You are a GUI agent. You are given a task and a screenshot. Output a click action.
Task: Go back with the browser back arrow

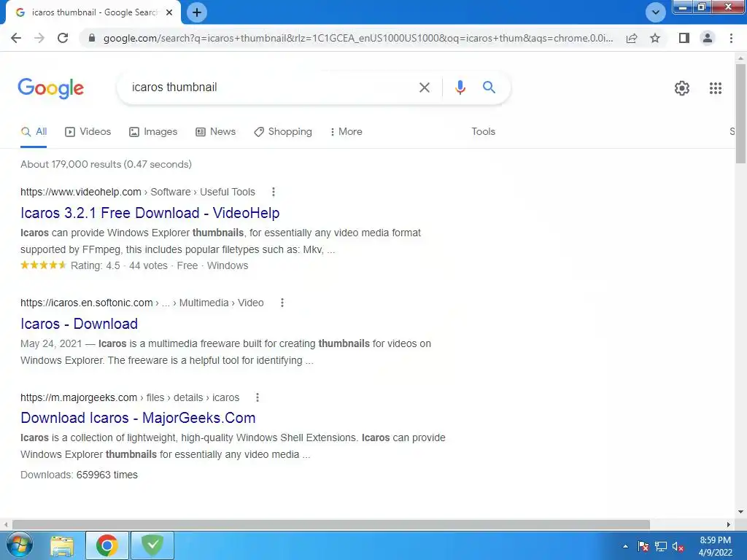tap(16, 38)
